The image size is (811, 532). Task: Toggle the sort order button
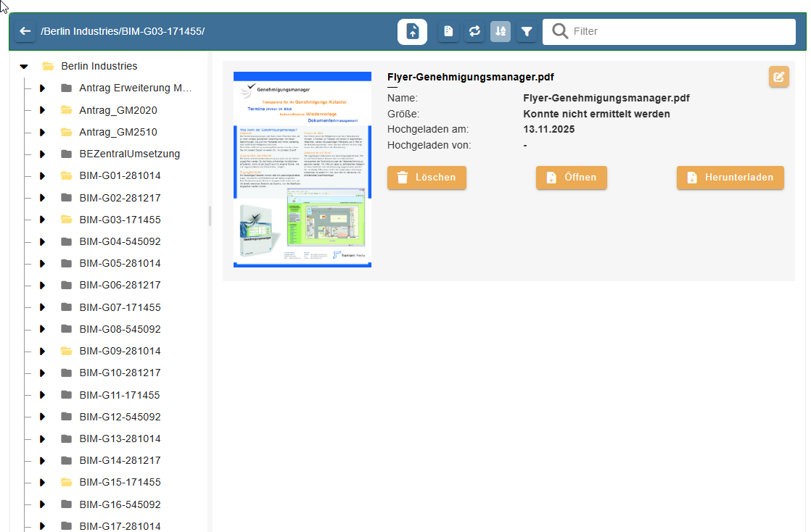tap(501, 32)
